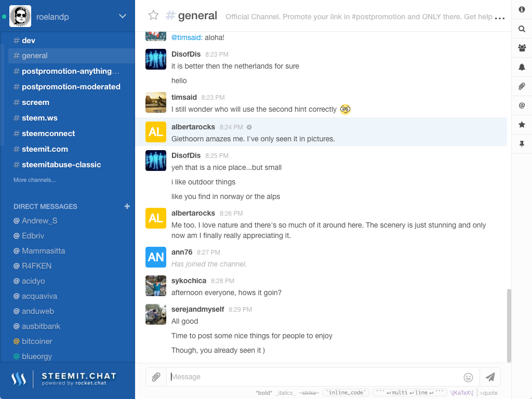Click ann76 AN avatar
Viewport: 532px width, 399px height.
(x=156, y=257)
